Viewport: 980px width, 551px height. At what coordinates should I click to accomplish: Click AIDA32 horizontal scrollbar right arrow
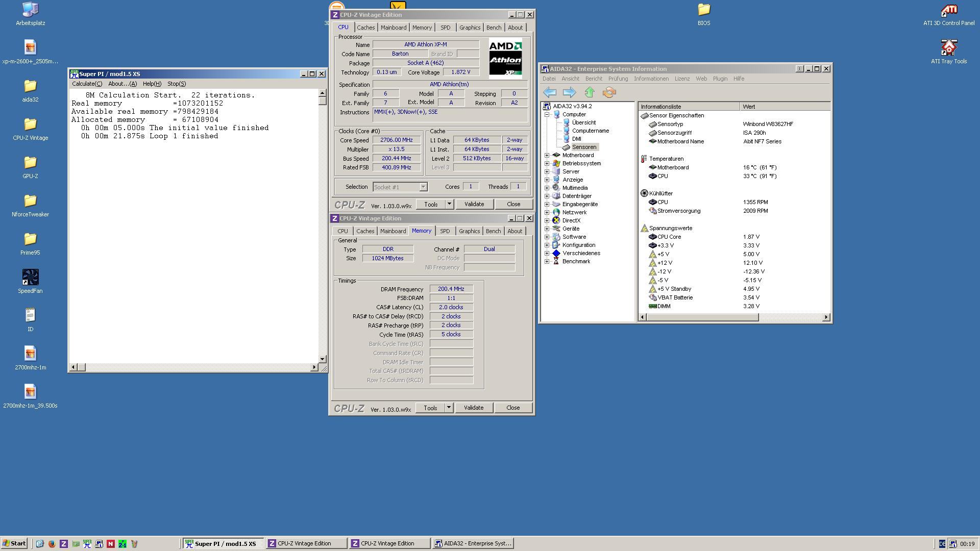click(x=826, y=317)
